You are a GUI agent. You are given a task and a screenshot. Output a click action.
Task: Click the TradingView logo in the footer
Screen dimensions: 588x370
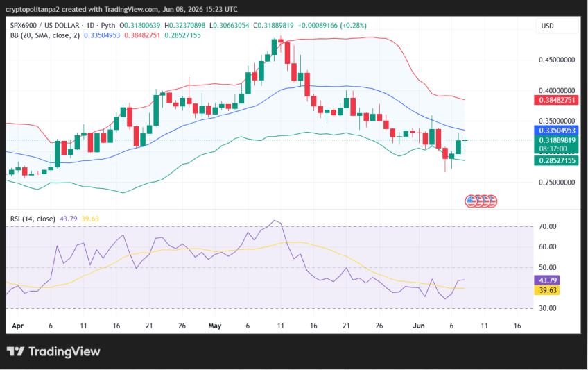pyautogui.click(x=53, y=352)
